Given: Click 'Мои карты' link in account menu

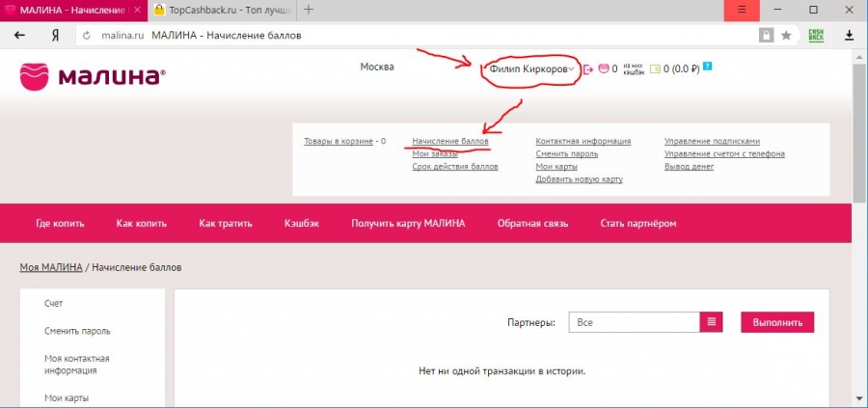Looking at the screenshot, I should coord(556,166).
